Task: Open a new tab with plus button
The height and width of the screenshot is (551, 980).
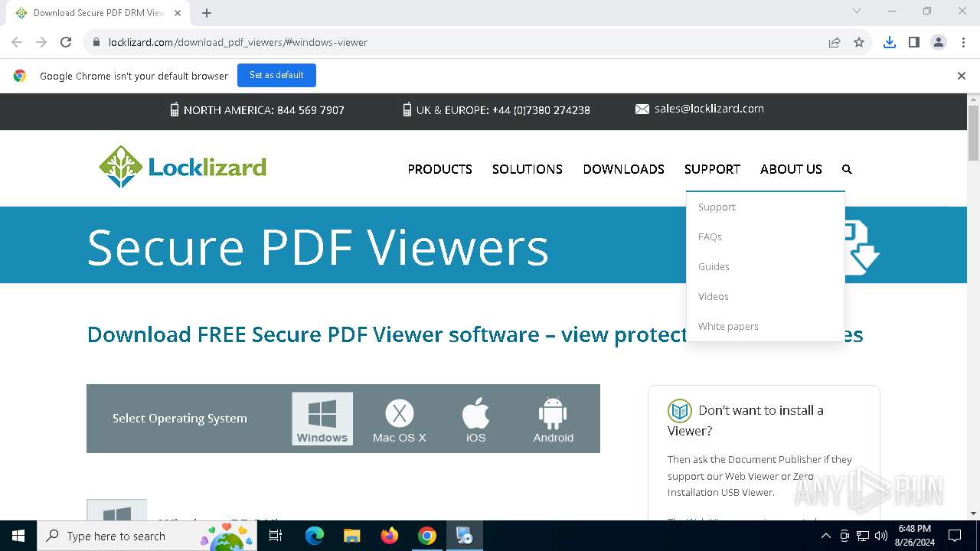Action: click(x=207, y=13)
